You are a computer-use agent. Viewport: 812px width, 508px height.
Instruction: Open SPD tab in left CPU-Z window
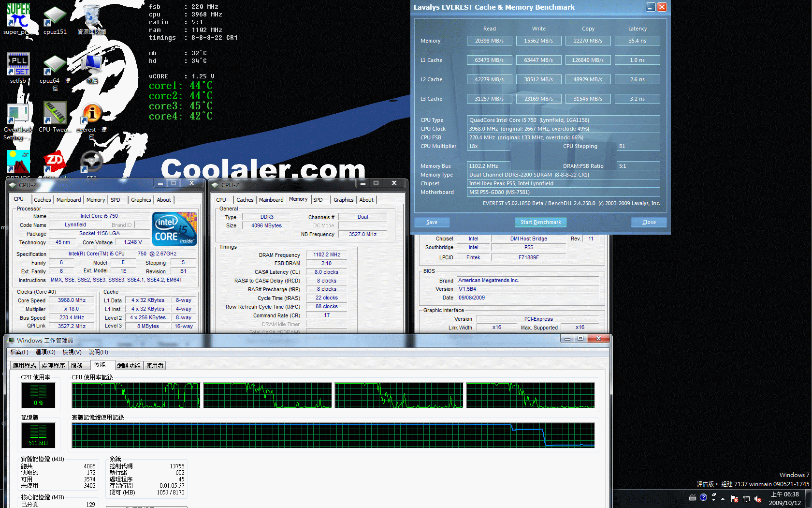[x=115, y=200]
